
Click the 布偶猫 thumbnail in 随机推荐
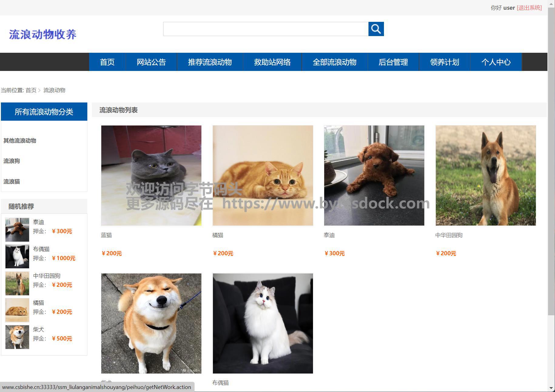click(17, 256)
